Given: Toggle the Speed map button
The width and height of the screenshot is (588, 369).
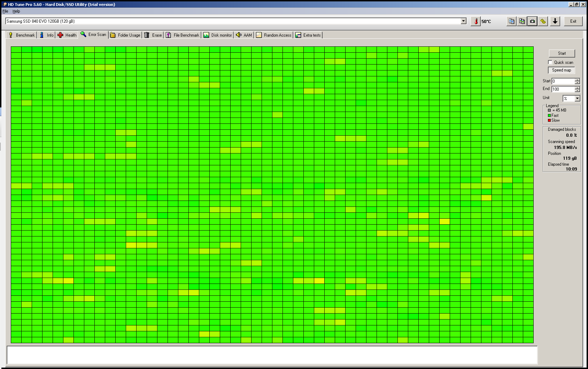Looking at the screenshot, I should click(x=562, y=70).
